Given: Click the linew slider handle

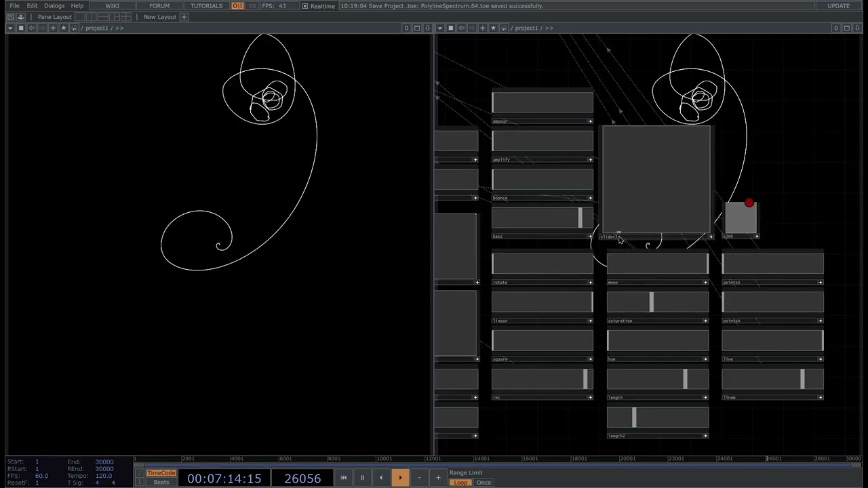Looking at the screenshot, I should 802,379.
